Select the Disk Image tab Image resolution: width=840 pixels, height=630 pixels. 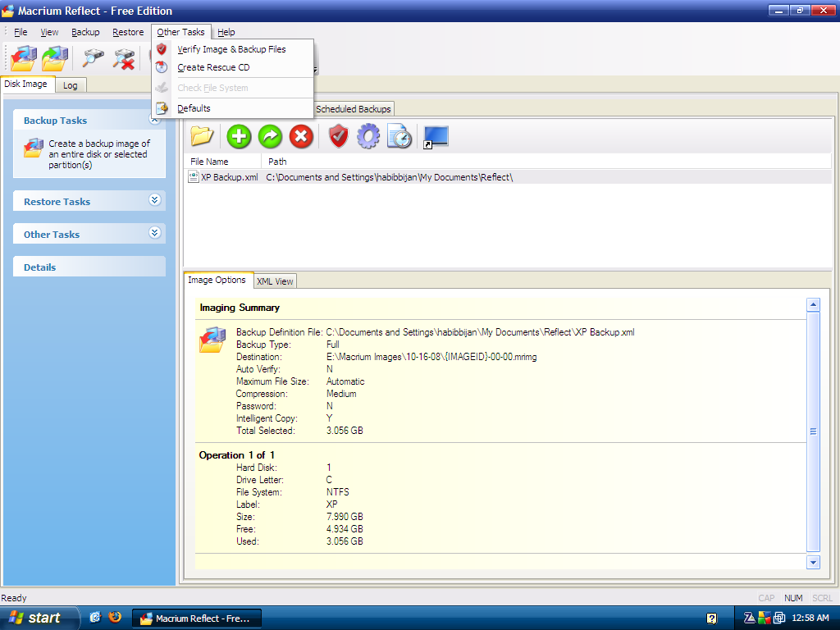click(25, 84)
